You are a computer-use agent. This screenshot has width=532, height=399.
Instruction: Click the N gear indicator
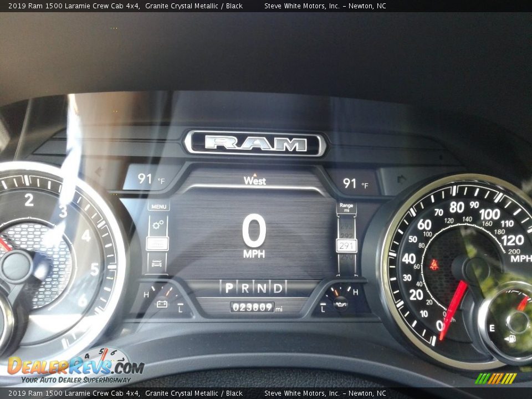coord(262,288)
